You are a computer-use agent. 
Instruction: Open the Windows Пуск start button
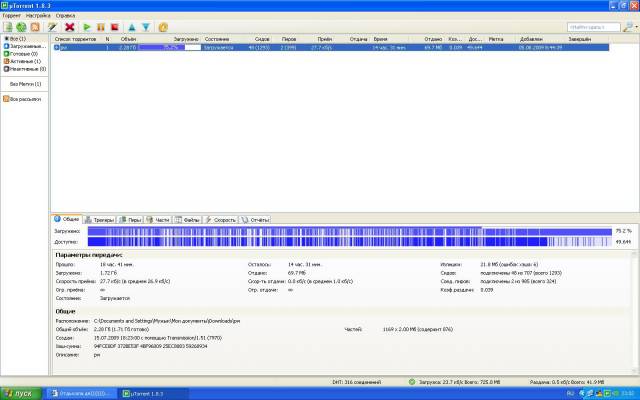21,393
